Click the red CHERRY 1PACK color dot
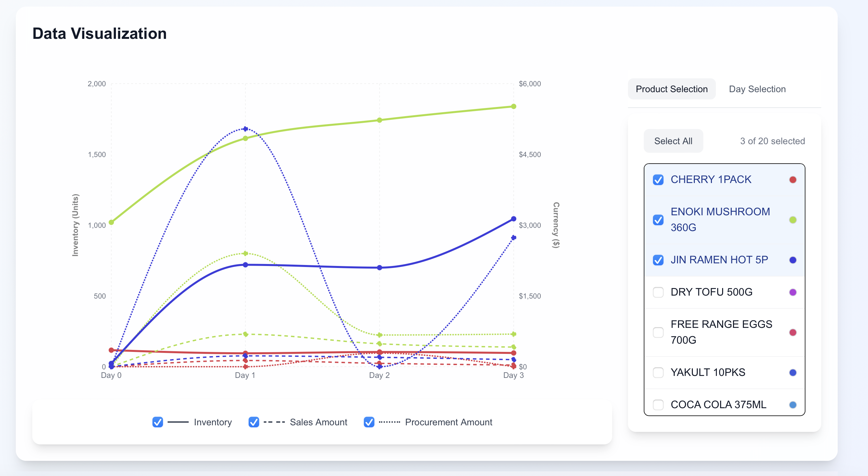 (793, 179)
